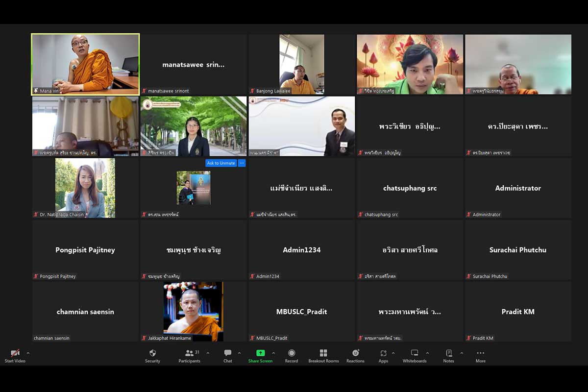Open the three-dot menu beside Ask to Unmute
Image resolution: width=588 pixels, height=392 pixels.
[x=242, y=163]
